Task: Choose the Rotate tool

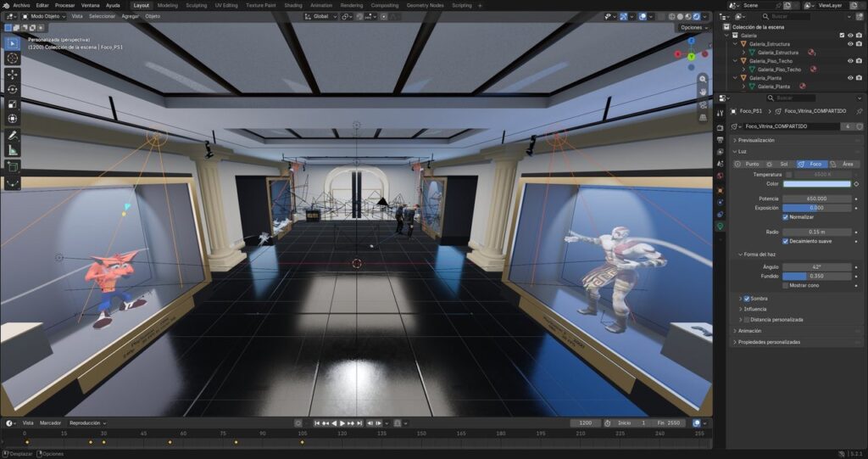Action: (x=12, y=89)
